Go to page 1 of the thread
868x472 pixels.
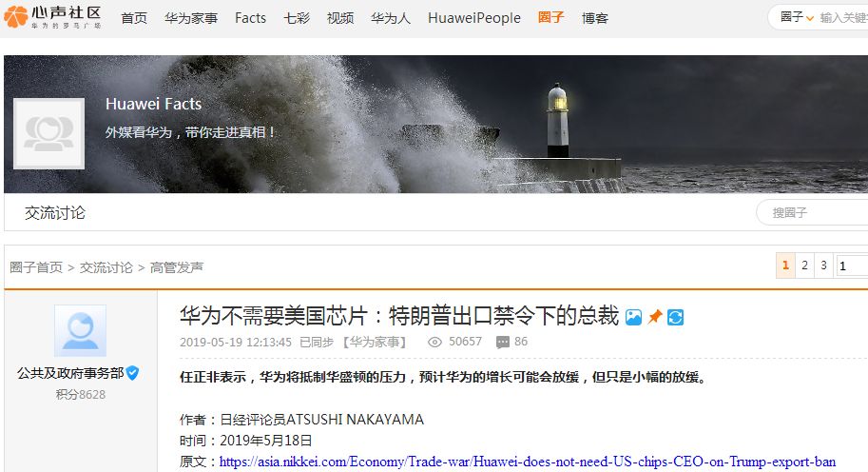[785, 265]
